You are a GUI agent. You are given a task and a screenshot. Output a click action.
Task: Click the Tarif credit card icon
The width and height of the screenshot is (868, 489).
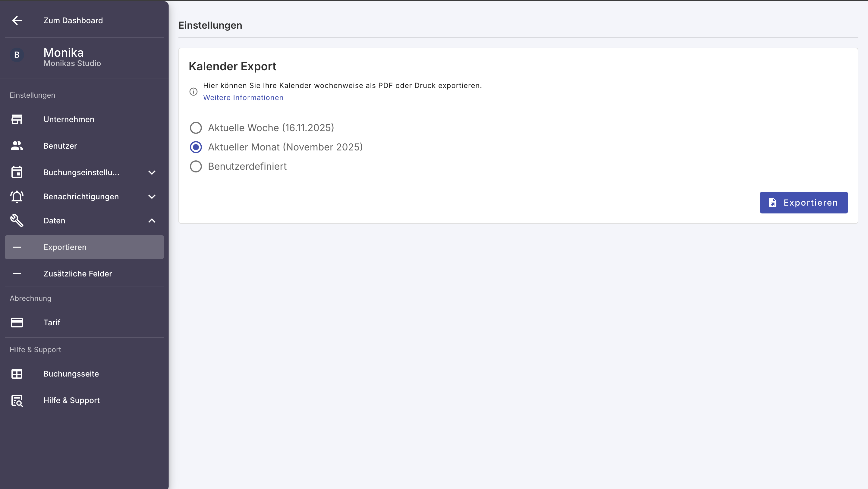pyautogui.click(x=17, y=323)
